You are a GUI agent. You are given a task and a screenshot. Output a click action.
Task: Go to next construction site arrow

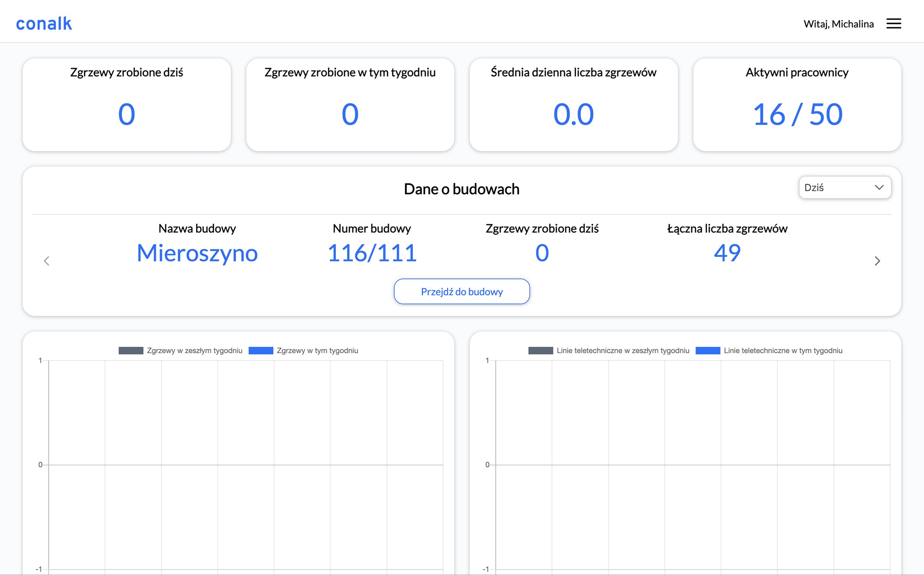(x=877, y=261)
